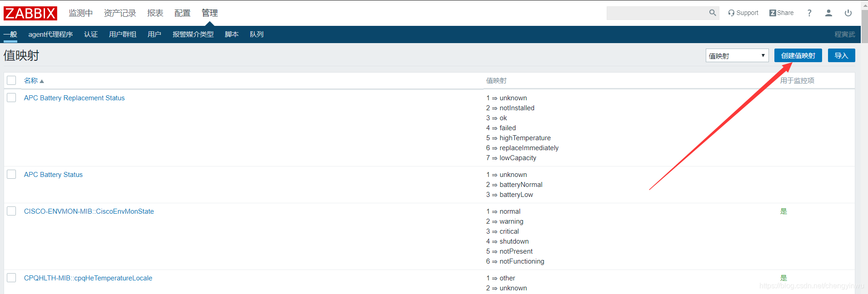Click the 是 in CiscoEnvMonState row
Image resolution: width=868 pixels, height=294 pixels.
[783, 211]
